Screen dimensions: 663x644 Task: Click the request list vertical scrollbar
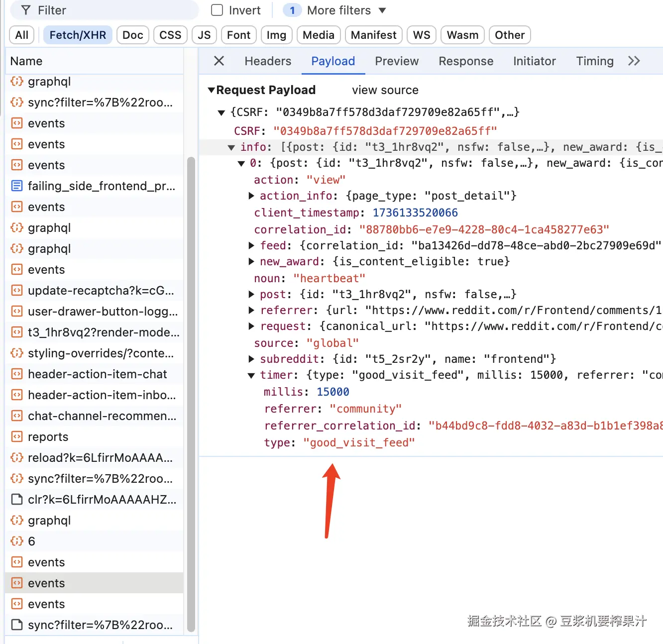191,394
